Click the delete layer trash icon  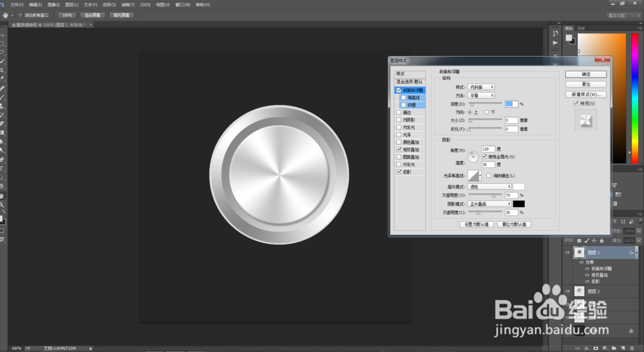tap(632, 348)
